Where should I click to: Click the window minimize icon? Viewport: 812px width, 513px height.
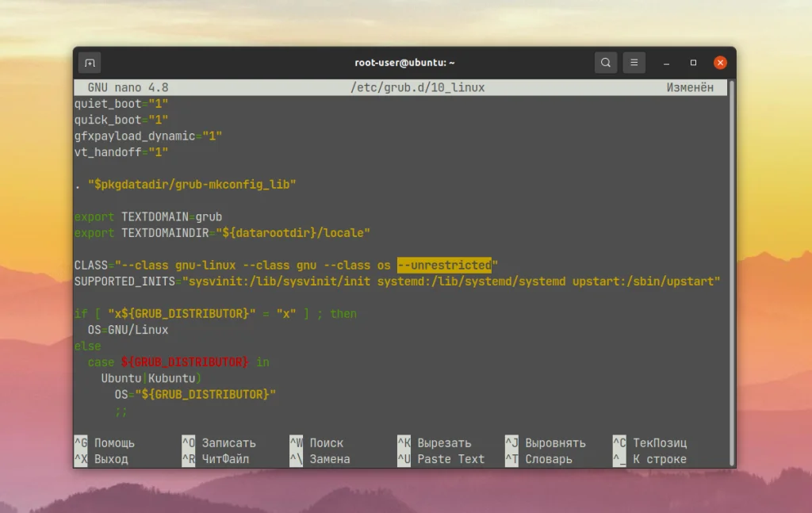click(x=665, y=62)
